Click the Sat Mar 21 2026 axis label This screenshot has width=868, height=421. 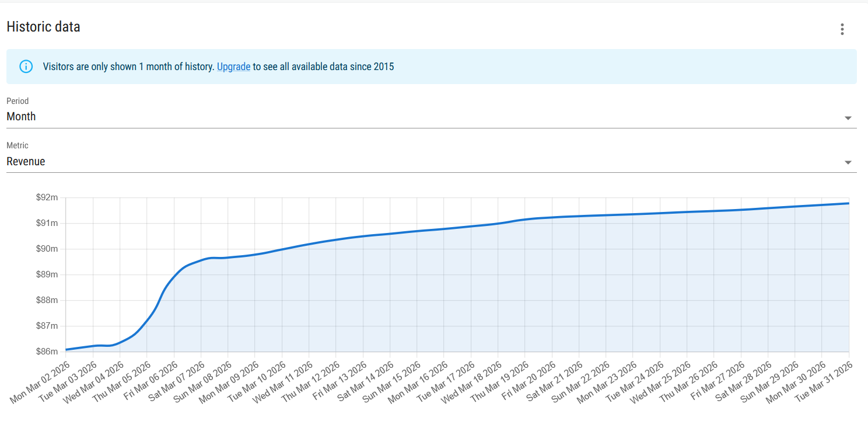(x=554, y=381)
